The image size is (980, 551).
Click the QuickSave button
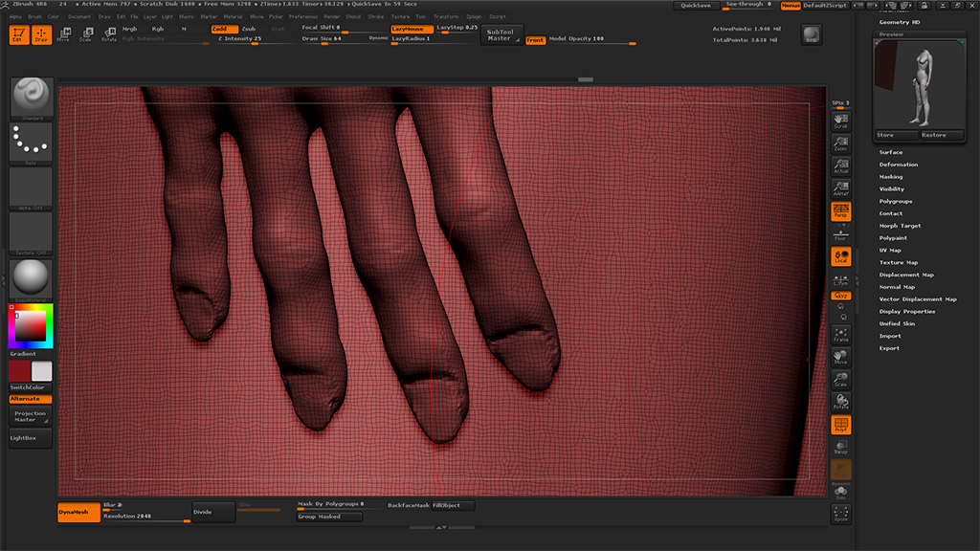(x=696, y=6)
